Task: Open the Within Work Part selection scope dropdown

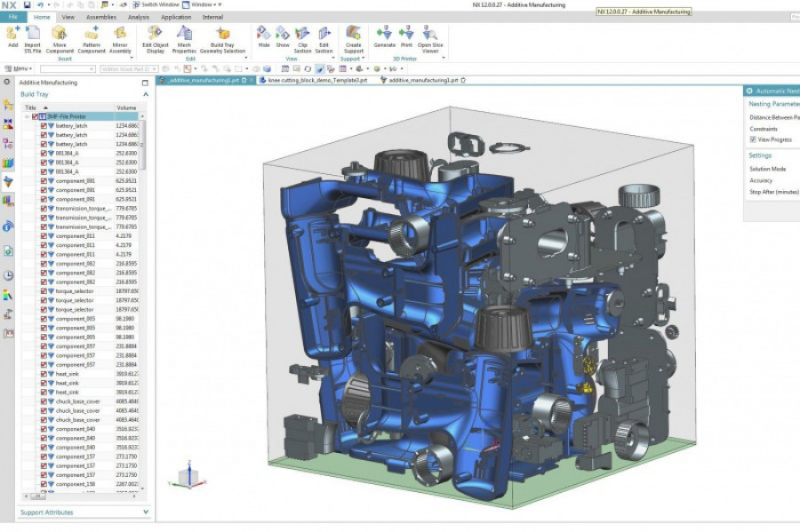Action: coord(129,68)
